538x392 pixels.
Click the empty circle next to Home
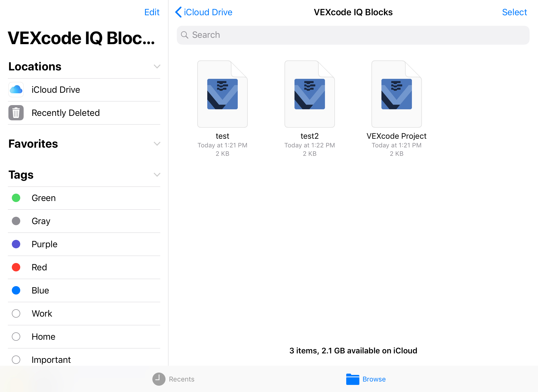pos(16,337)
